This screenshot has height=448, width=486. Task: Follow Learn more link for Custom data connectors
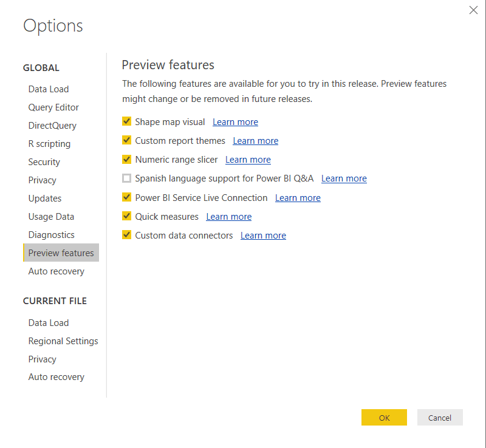[263, 236]
